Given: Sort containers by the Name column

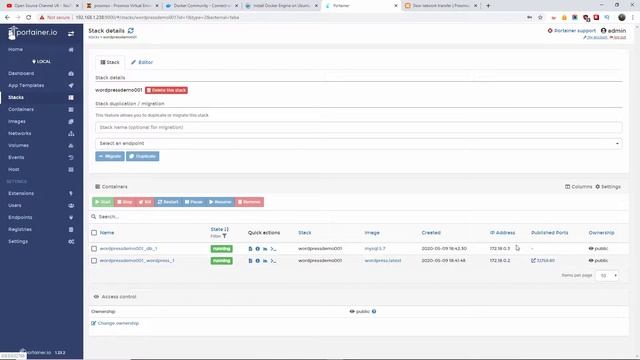Looking at the screenshot, I should pyautogui.click(x=107, y=233).
